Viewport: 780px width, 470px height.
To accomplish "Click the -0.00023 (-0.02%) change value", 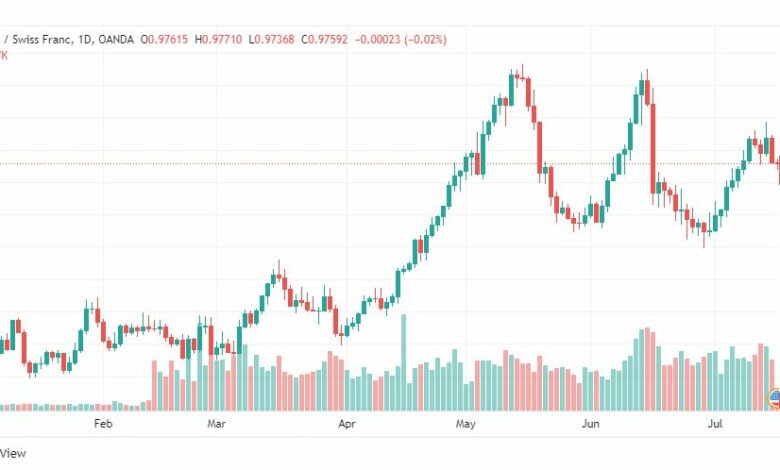I will click(400, 39).
